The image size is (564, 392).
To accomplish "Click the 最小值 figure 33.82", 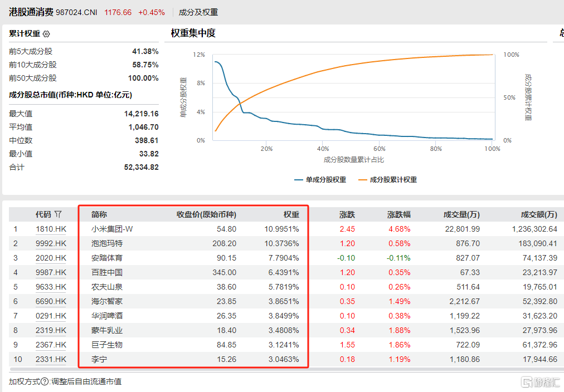I will [x=149, y=154].
